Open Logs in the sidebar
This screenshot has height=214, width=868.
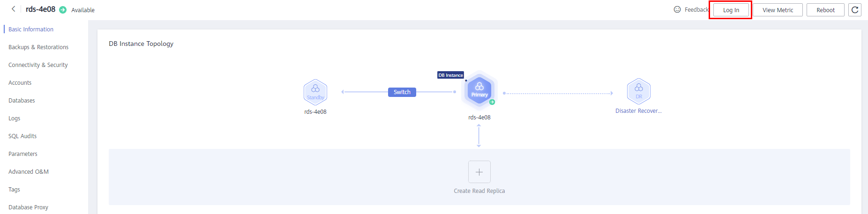pyautogui.click(x=14, y=118)
